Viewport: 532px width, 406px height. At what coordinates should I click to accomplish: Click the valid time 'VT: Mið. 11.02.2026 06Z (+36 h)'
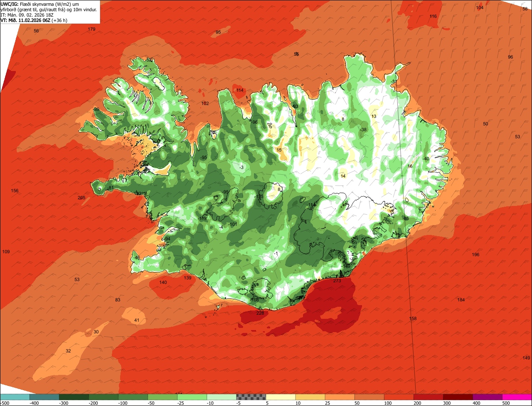[x=34, y=20]
